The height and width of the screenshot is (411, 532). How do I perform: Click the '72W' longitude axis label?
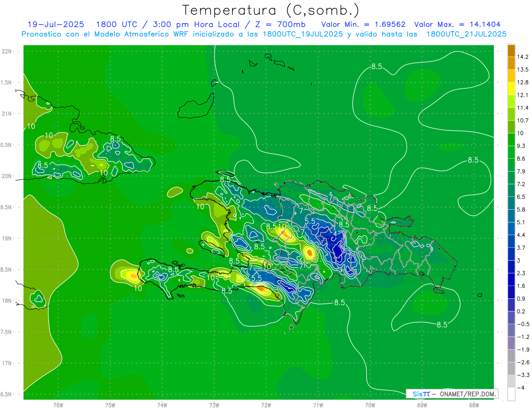tap(266, 405)
